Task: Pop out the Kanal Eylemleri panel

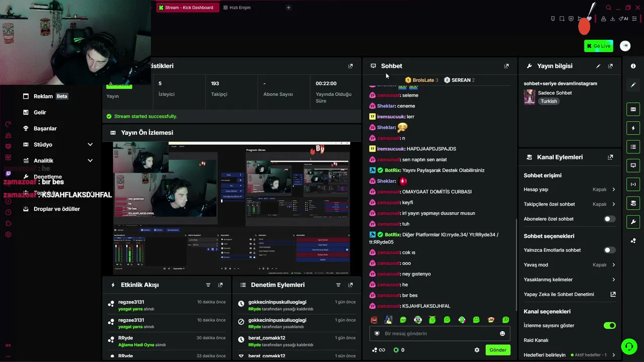Action: coord(610,157)
